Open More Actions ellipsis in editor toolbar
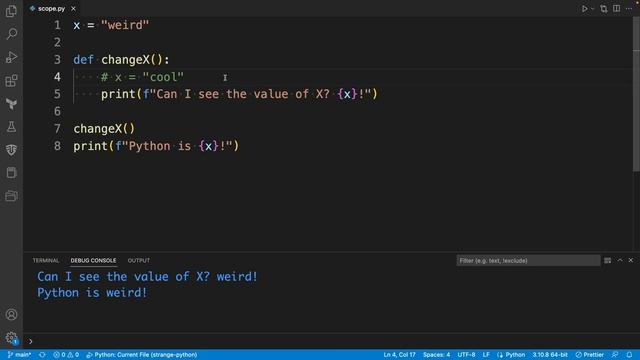 point(629,9)
